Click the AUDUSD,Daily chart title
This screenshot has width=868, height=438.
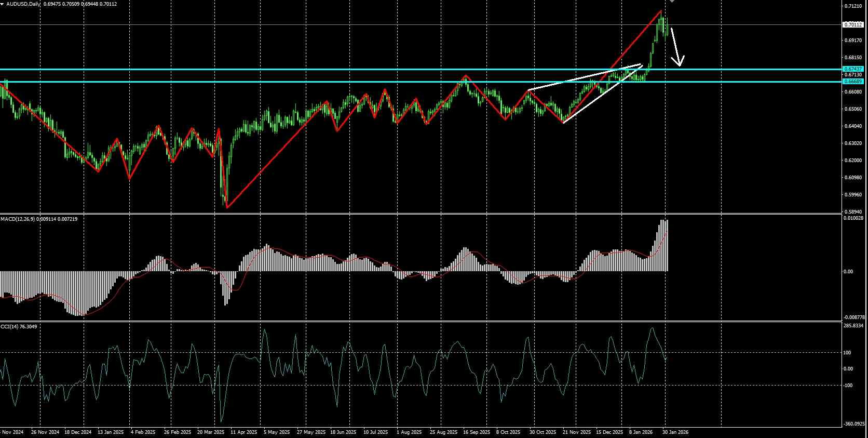(23, 4)
